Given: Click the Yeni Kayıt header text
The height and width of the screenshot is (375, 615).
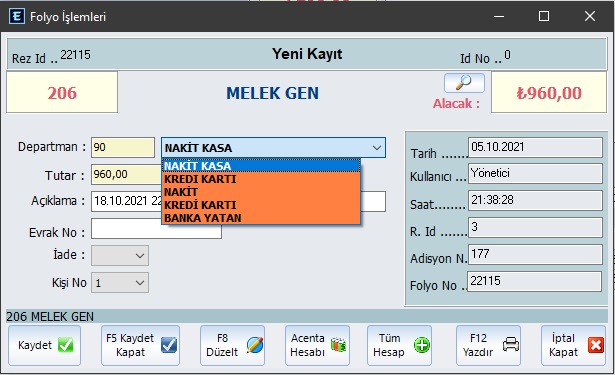Looking at the screenshot, I should click(x=307, y=54).
